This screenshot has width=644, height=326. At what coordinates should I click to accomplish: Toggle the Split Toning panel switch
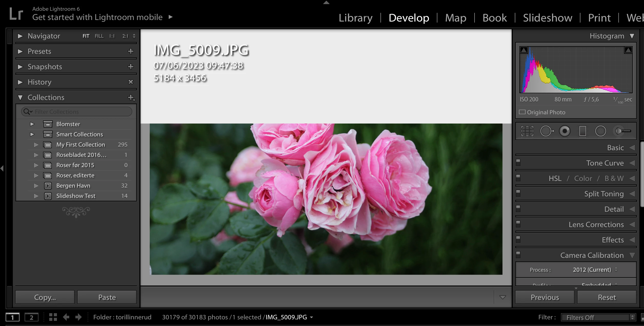[x=518, y=193]
